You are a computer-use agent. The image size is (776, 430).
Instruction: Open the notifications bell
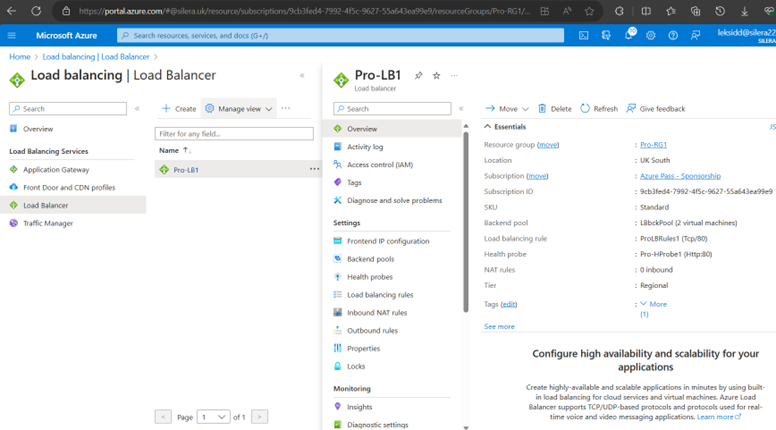[x=628, y=35]
